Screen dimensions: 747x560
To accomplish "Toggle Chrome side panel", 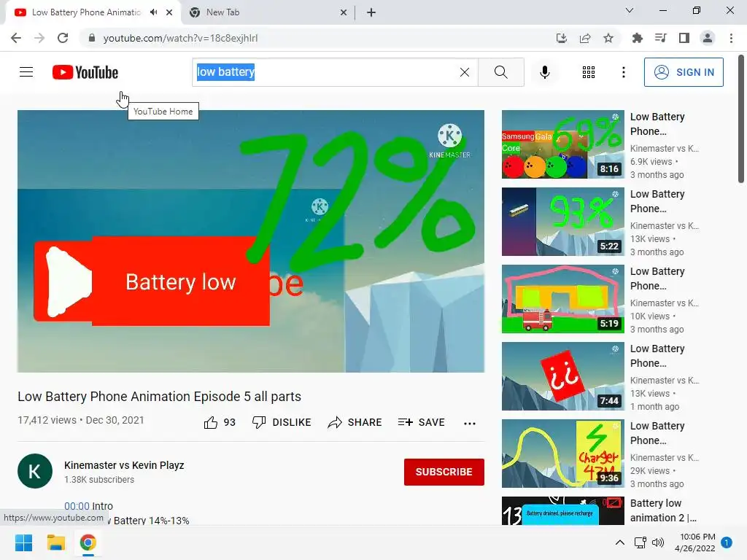I will (x=684, y=38).
